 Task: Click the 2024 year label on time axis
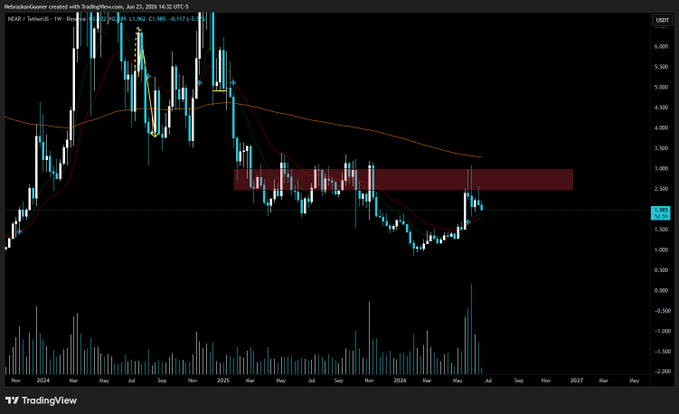tap(43, 381)
